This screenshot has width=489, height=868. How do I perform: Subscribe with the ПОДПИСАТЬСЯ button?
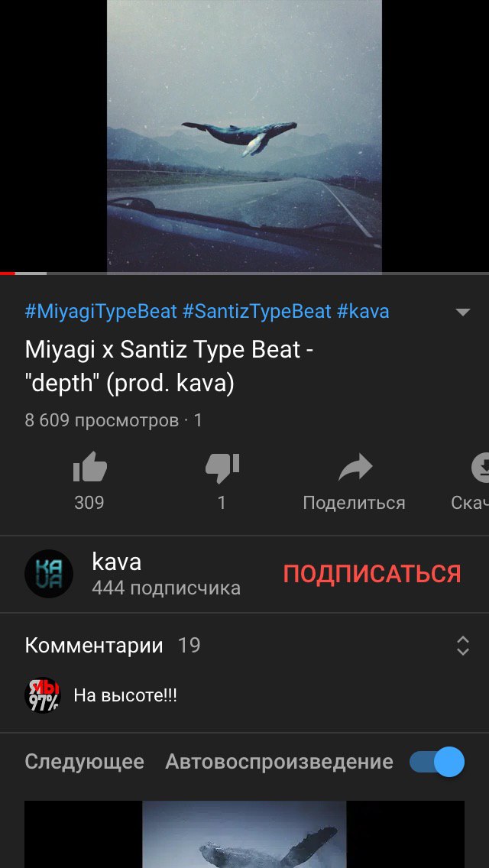pos(371,574)
